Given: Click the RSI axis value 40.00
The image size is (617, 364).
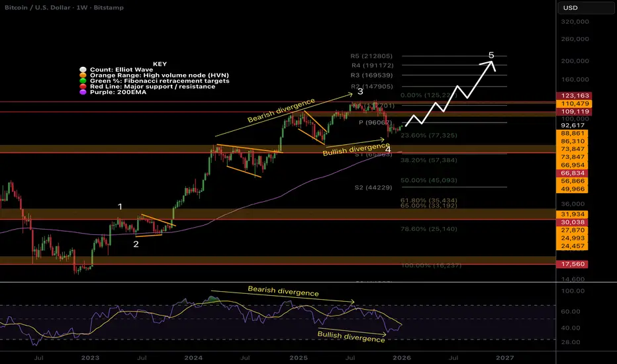Looking at the screenshot, I should point(570,328).
